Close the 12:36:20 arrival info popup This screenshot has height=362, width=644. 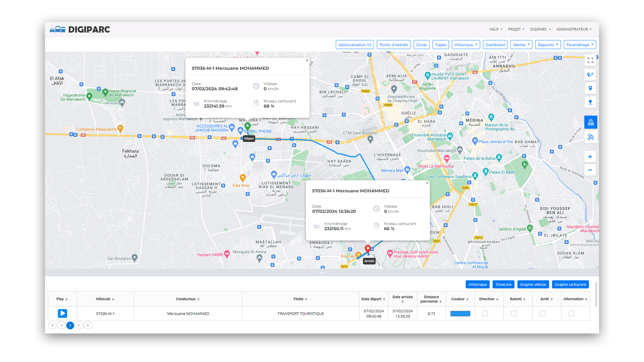pos(427,183)
